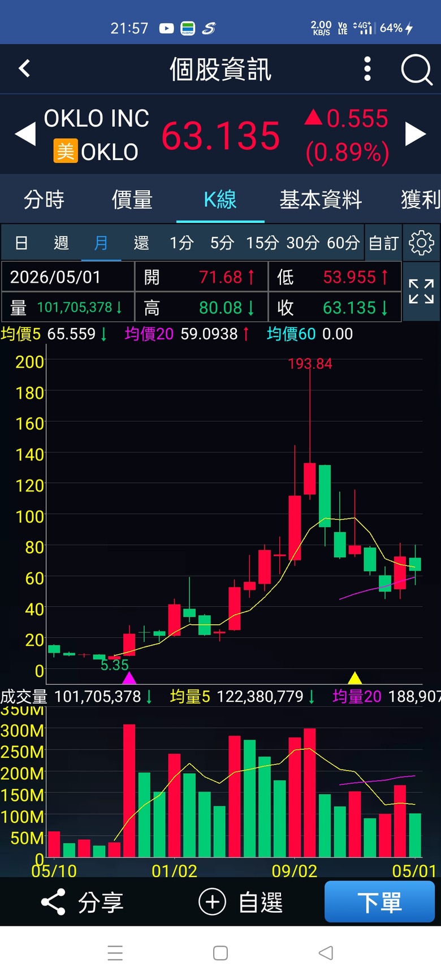441x980 pixels.
Task: Tap the share icon
Action: coord(53,902)
